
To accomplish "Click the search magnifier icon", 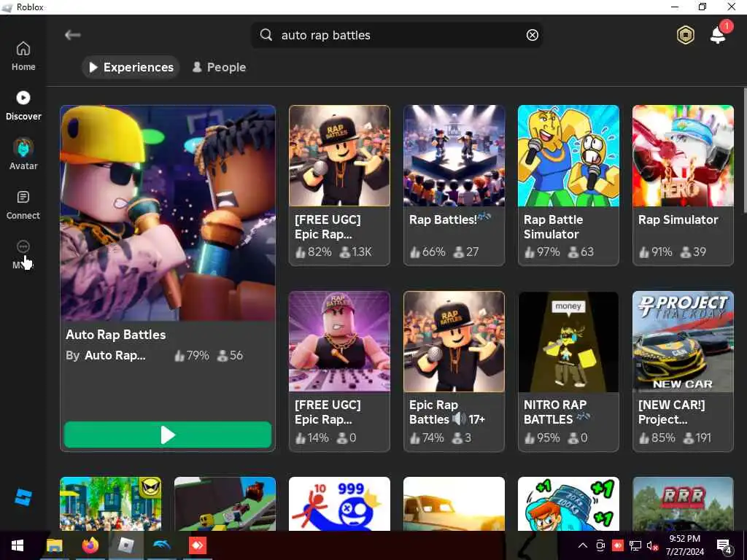I will [266, 35].
